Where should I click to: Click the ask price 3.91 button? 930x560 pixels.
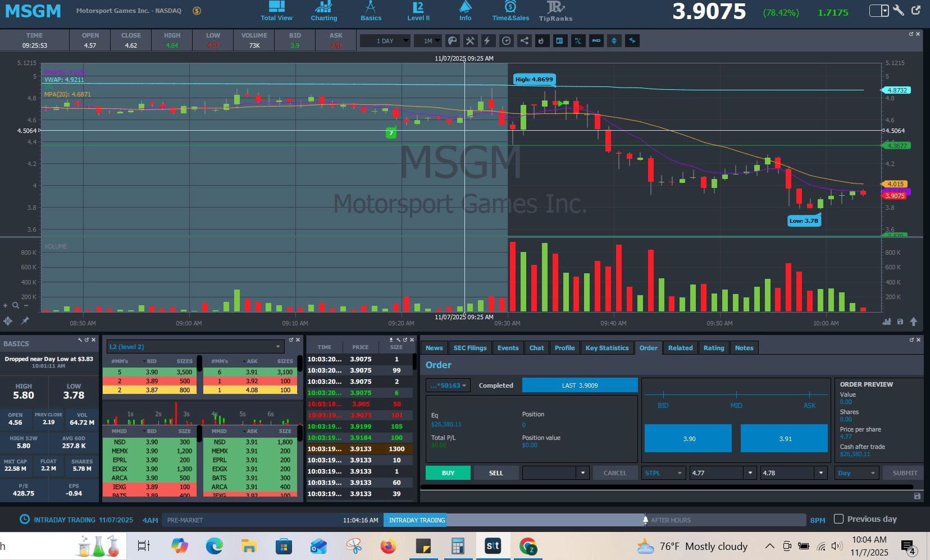coord(785,438)
